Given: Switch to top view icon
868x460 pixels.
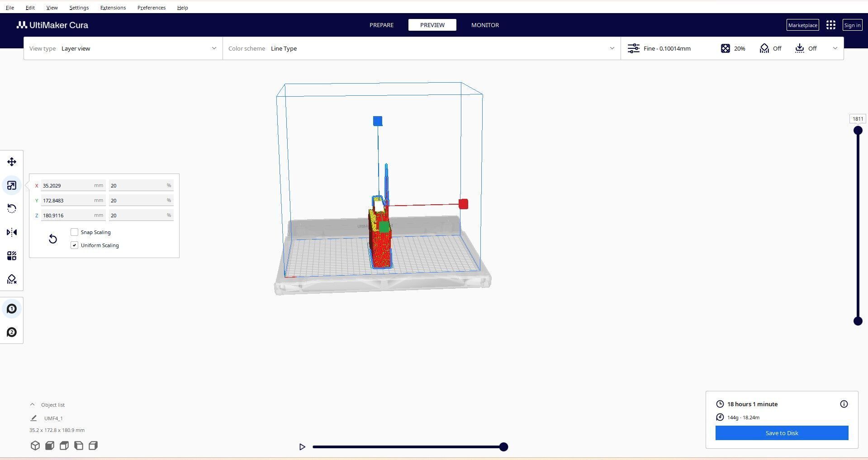Looking at the screenshot, I should coord(64,446).
